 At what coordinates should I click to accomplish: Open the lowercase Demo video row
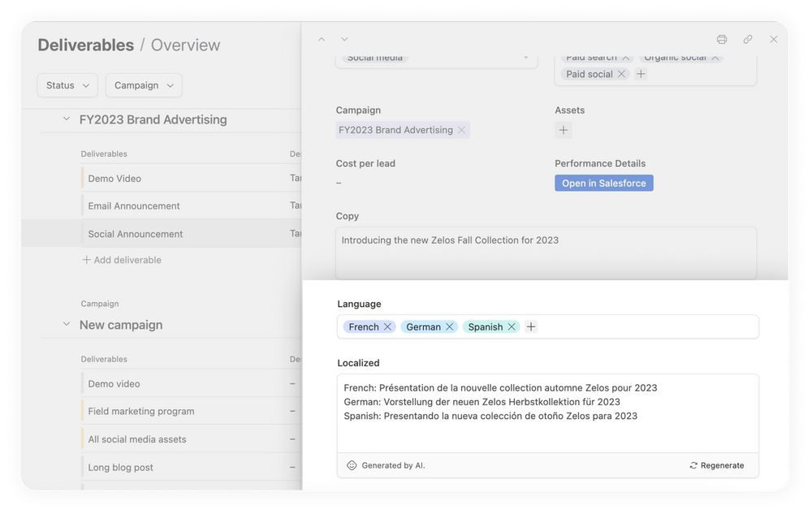[191, 383]
